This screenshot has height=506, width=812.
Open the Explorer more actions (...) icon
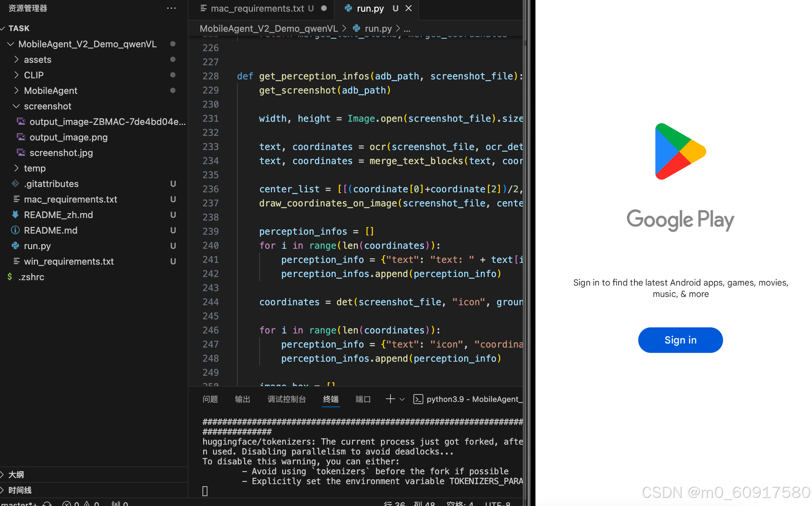click(x=171, y=8)
